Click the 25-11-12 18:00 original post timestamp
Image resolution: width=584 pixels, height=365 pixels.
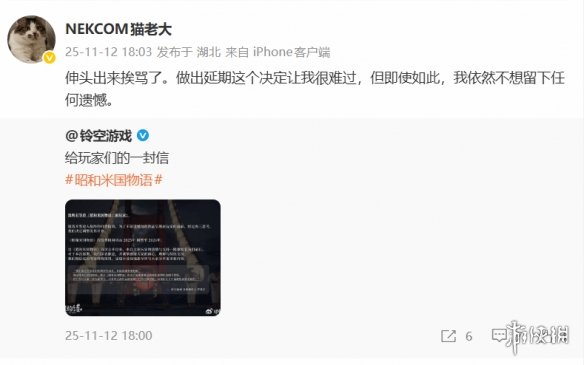108,336
